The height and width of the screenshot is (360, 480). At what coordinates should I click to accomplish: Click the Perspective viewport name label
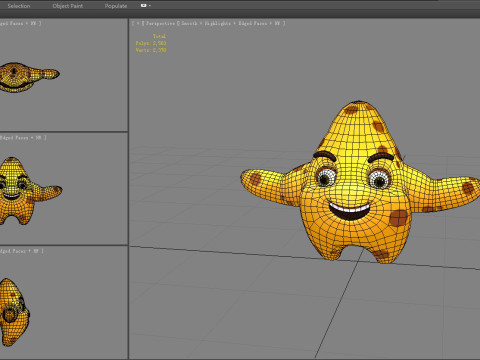click(x=160, y=23)
